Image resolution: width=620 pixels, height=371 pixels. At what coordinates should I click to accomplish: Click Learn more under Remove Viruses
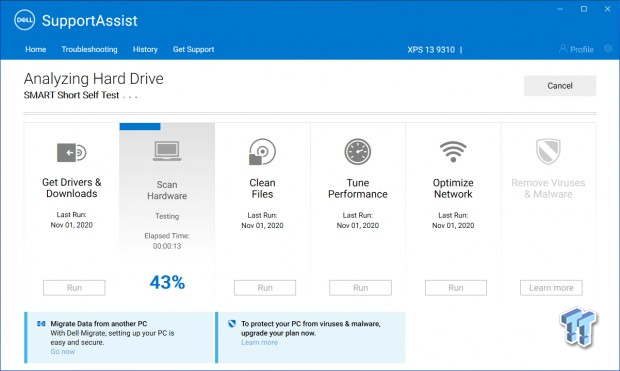point(551,288)
